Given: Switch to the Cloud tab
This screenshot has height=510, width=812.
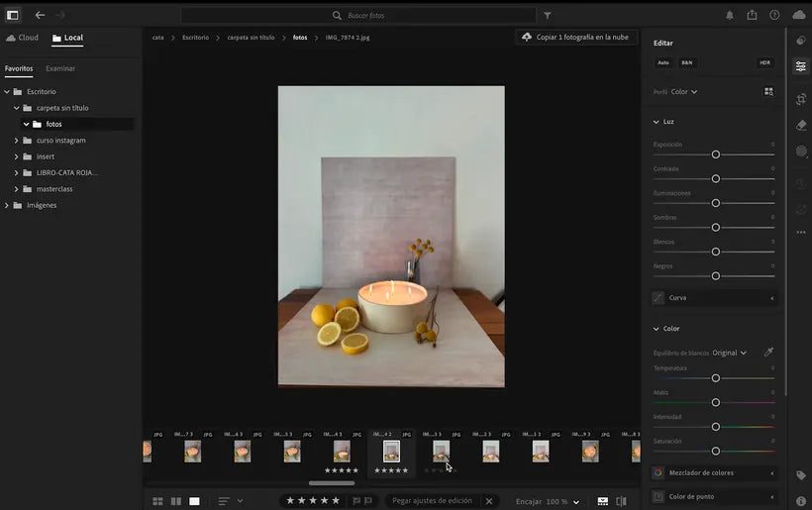Looking at the screenshot, I should (x=22, y=38).
